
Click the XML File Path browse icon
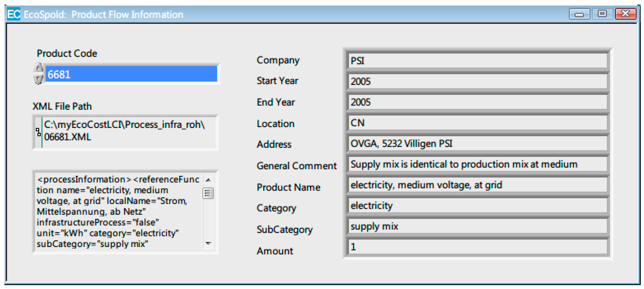point(38,132)
